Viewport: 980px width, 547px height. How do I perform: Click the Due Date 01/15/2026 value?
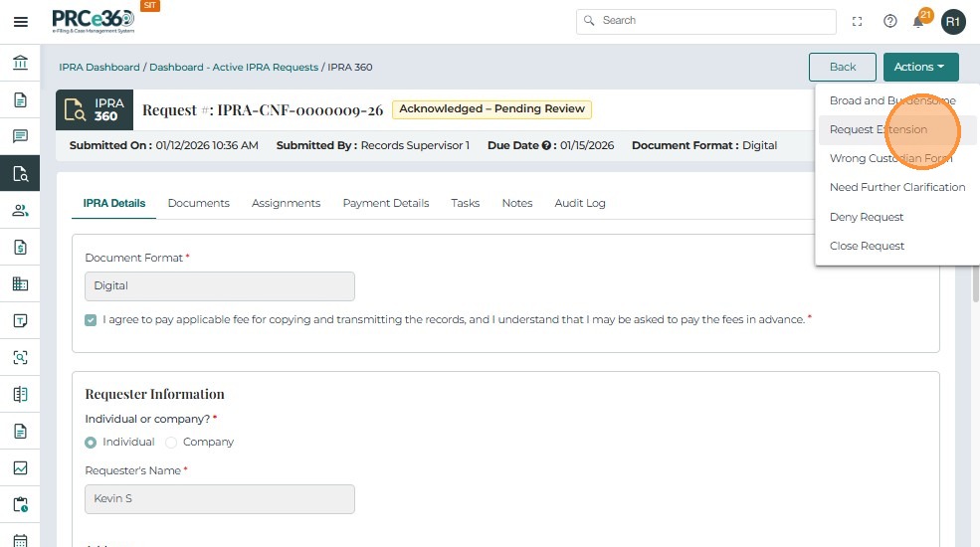[587, 145]
